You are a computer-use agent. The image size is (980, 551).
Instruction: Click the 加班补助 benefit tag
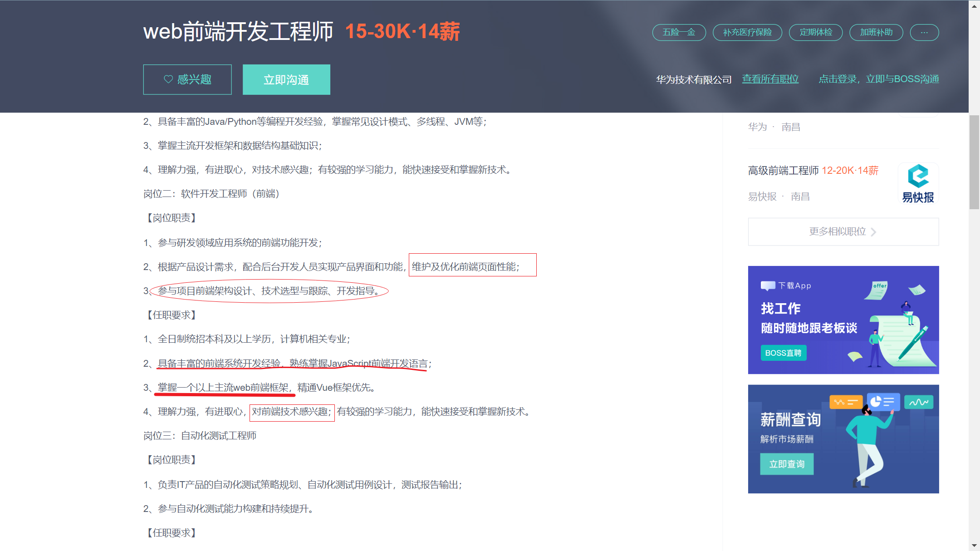(x=876, y=32)
